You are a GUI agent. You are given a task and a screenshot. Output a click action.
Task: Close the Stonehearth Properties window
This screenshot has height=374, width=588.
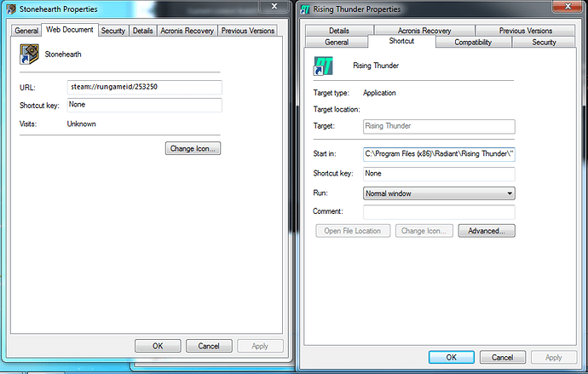tap(274, 6)
